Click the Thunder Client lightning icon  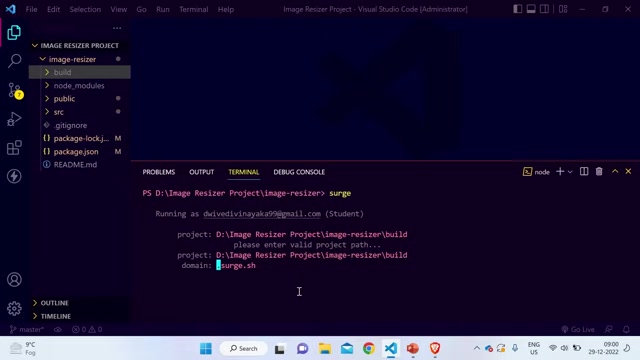pos(14,176)
